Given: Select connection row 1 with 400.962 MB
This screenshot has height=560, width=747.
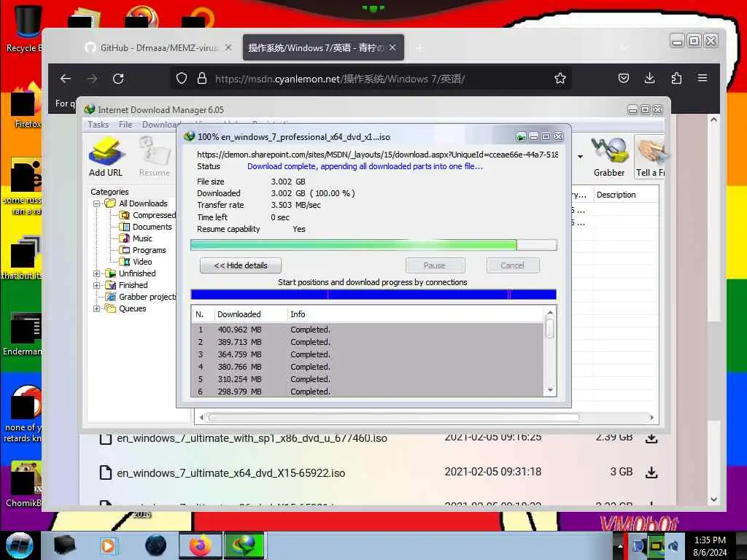Looking at the screenshot, I should click(367, 330).
